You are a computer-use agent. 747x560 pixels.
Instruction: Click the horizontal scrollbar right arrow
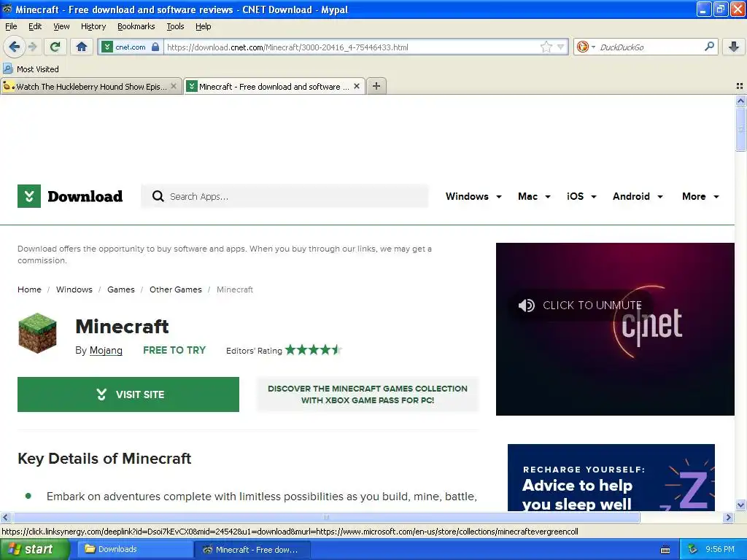click(x=728, y=517)
